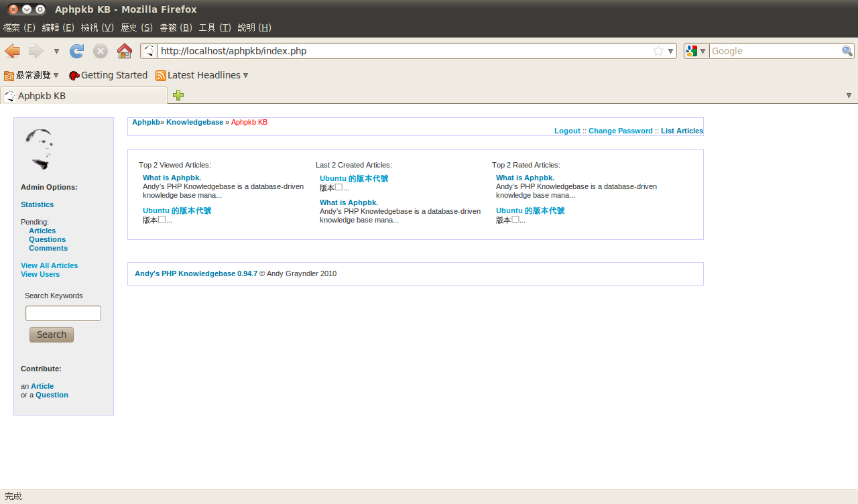This screenshot has width=858, height=504.
Task: Click the Forward arrow button
Action: pos(36,51)
